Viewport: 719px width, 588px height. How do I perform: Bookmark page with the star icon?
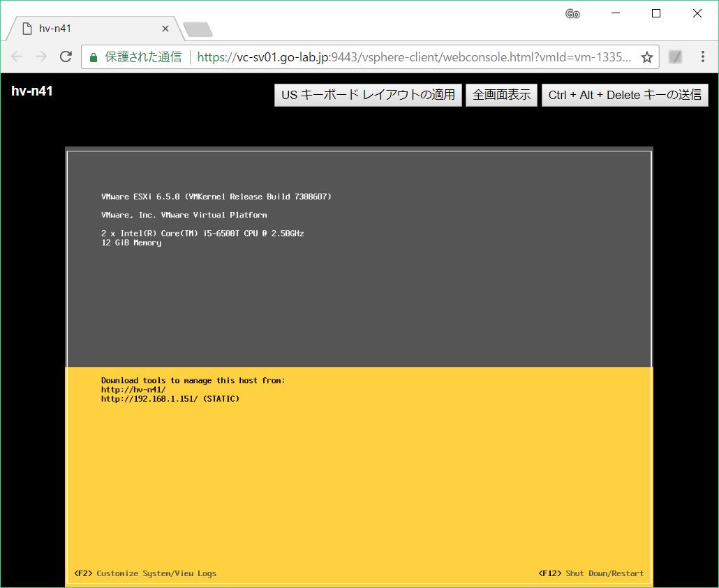[x=647, y=57]
